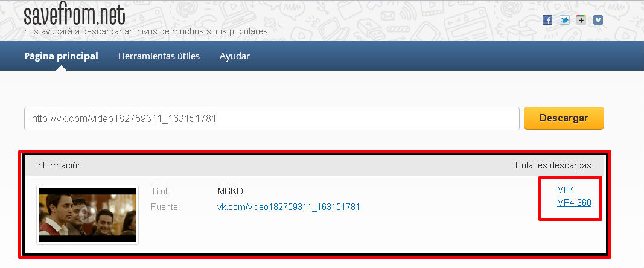Image resolution: width=644 pixels, height=268 pixels.
Task: Share via the Twitter bird icon
Action: tap(565, 20)
